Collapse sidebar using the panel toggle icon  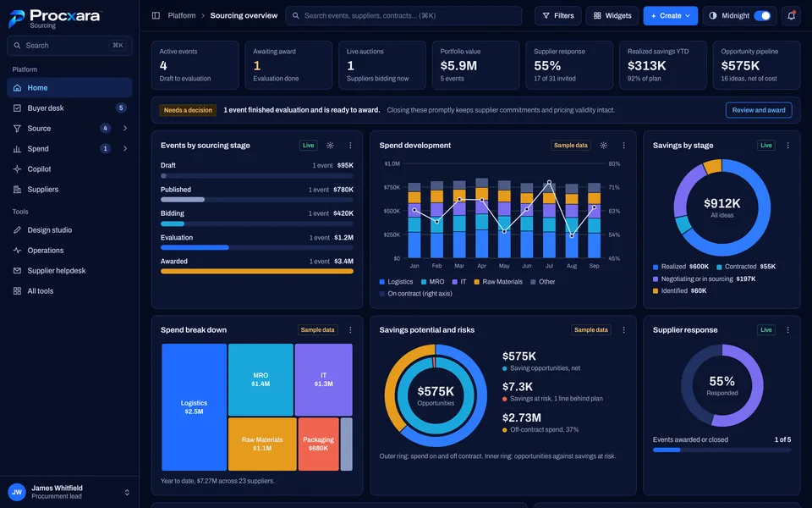(156, 15)
